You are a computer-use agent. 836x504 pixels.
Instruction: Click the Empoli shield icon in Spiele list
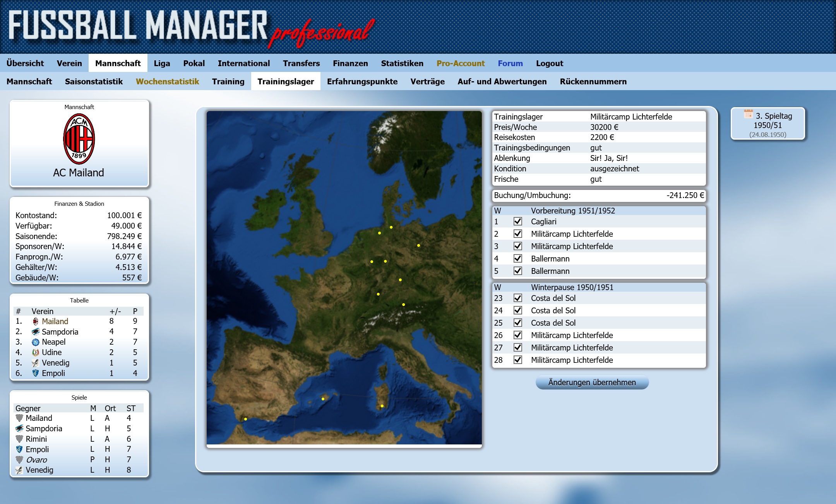(19, 449)
